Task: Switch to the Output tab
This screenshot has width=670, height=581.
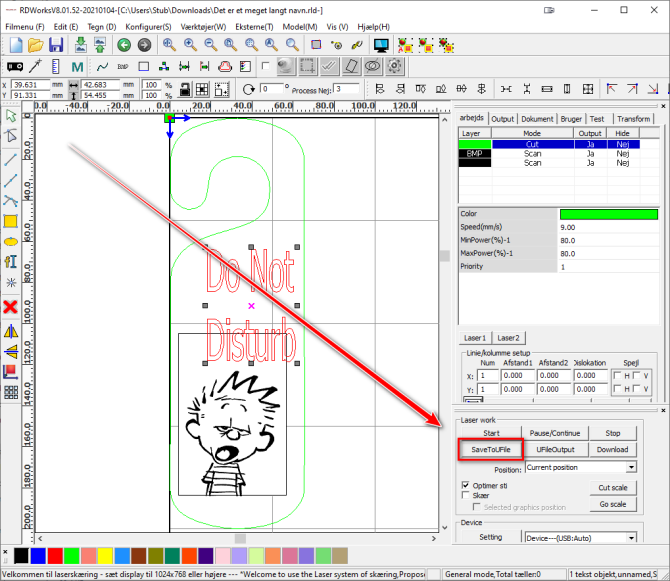Action: 502,119
